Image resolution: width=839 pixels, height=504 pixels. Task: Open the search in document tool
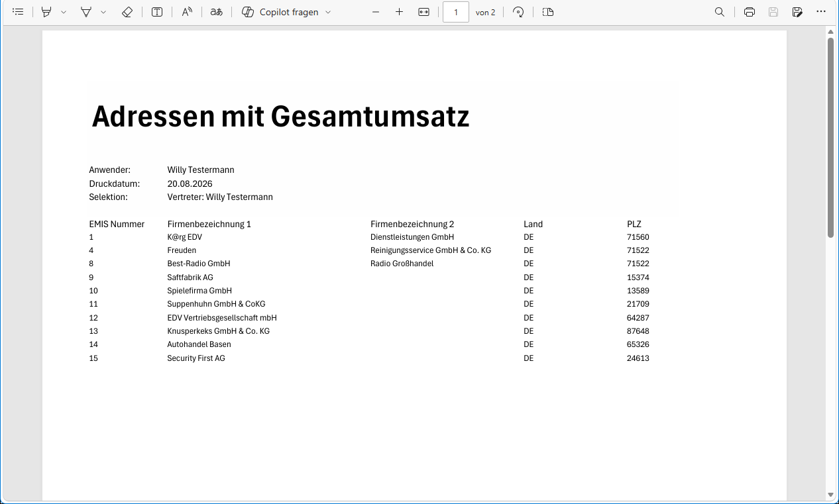719,12
